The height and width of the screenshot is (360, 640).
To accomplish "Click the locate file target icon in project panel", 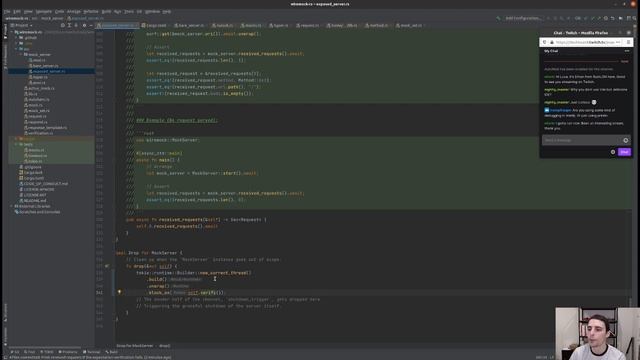I will (62, 25).
